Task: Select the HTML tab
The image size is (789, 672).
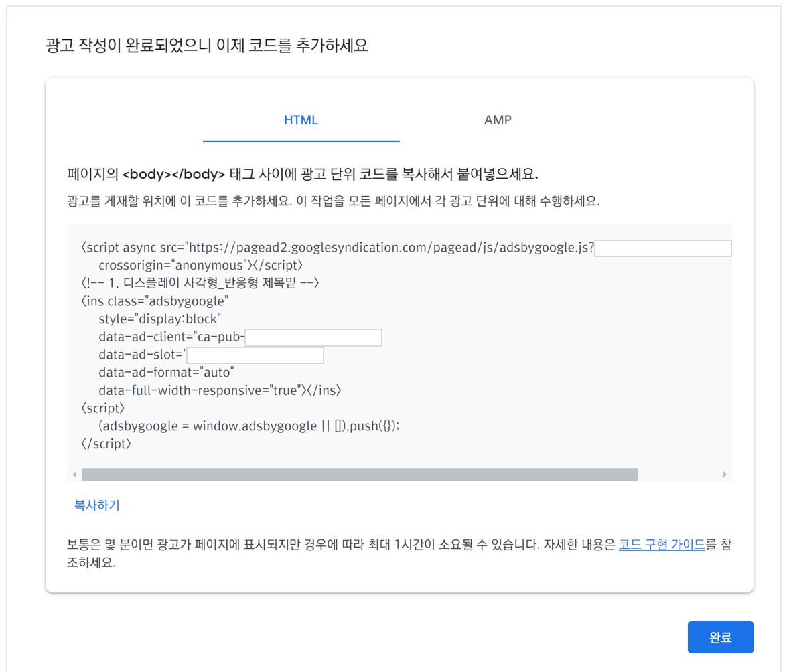Action: tap(301, 120)
